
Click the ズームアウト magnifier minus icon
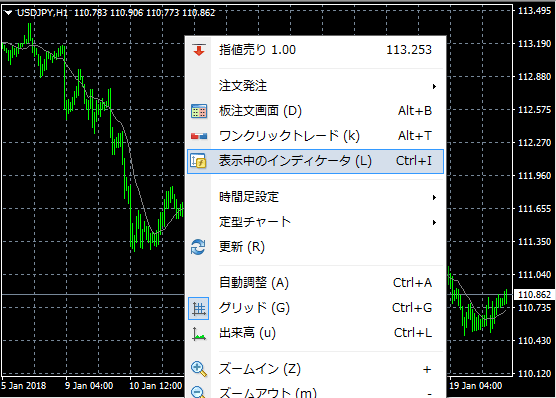click(198, 392)
